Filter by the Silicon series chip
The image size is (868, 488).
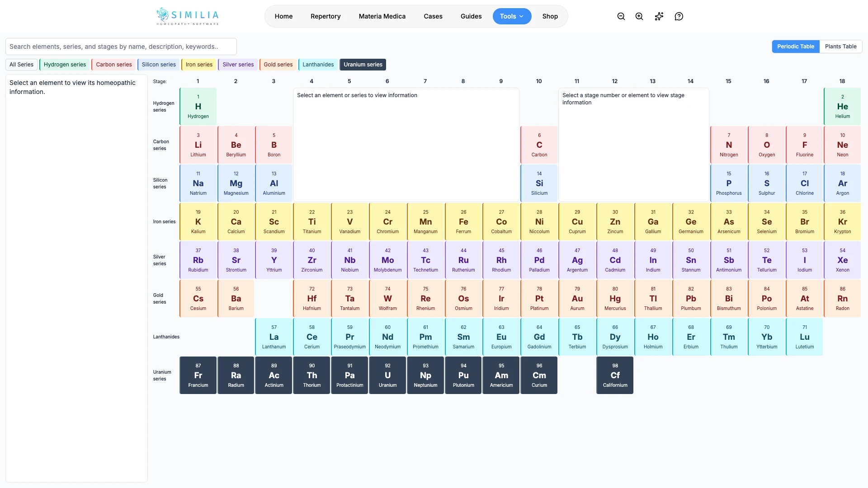click(x=159, y=65)
